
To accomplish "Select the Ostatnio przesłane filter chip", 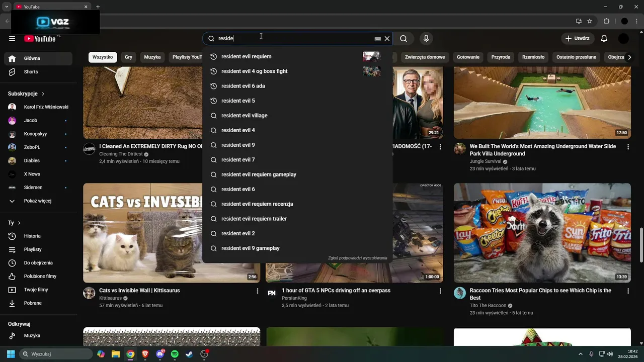I will tap(577, 57).
